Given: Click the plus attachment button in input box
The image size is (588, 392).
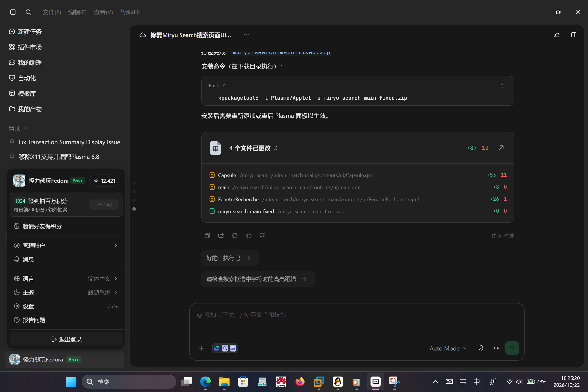Looking at the screenshot, I should pos(202,348).
